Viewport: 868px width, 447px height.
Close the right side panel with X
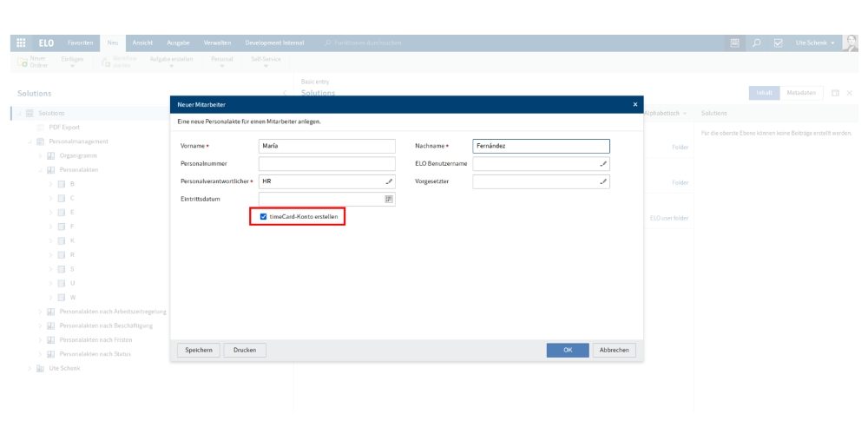[849, 93]
